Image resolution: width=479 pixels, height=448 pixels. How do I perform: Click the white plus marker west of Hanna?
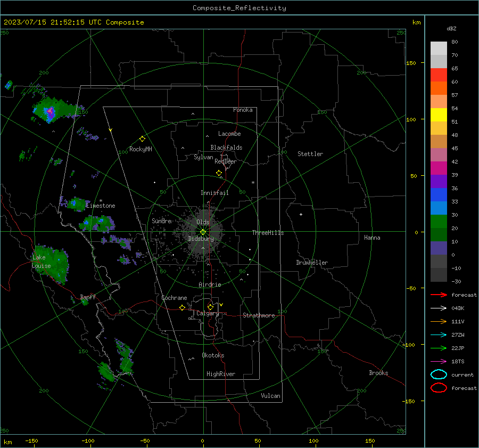pos(301,214)
